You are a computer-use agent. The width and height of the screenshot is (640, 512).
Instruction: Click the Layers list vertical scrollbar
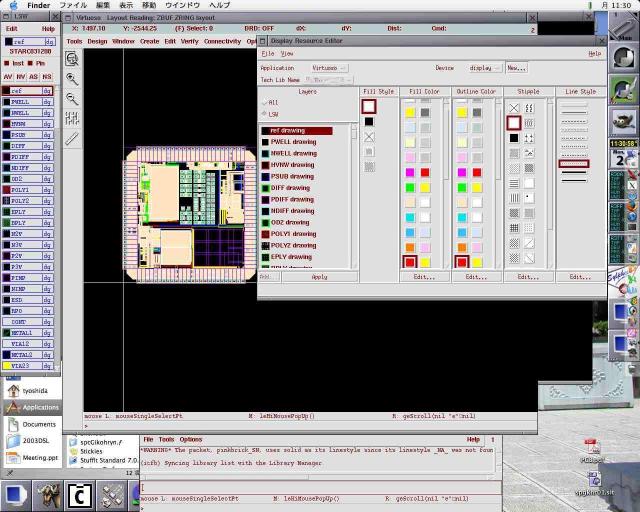(x=354, y=196)
